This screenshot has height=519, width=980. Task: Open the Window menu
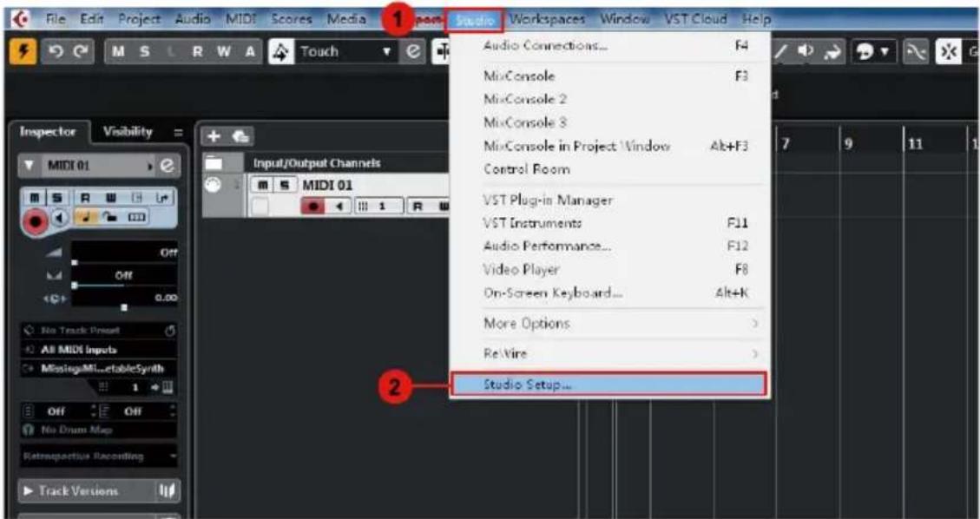[624, 19]
